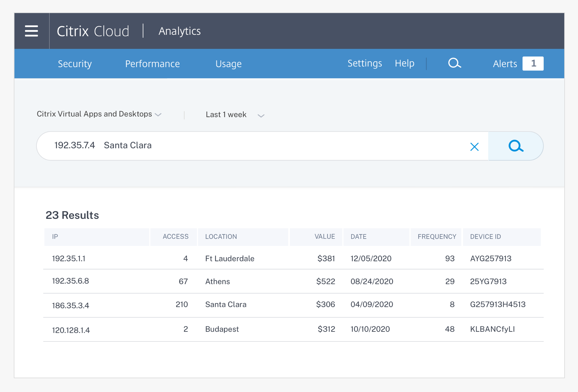Click inside the search query input field

tap(262, 146)
